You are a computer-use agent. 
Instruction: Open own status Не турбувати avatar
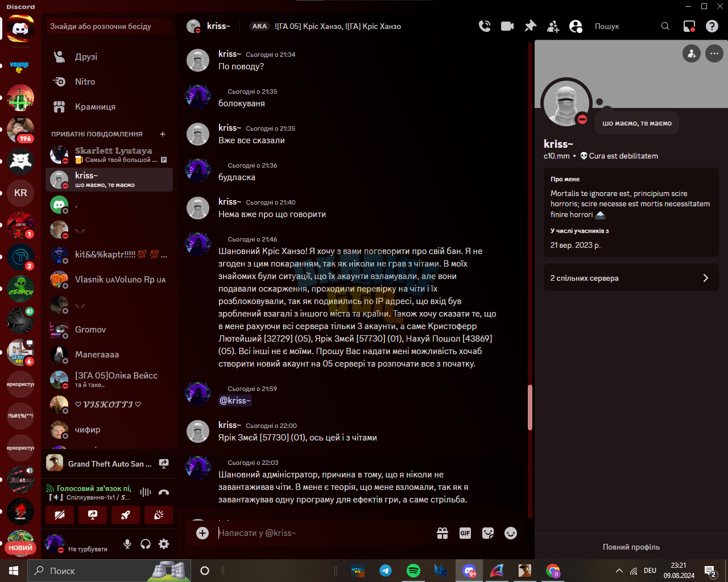(55, 544)
